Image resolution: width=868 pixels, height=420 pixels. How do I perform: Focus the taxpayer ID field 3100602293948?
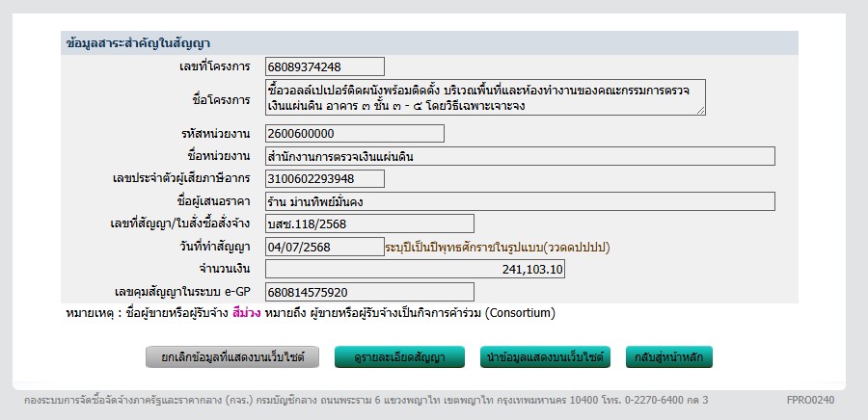(x=324, y=178)
